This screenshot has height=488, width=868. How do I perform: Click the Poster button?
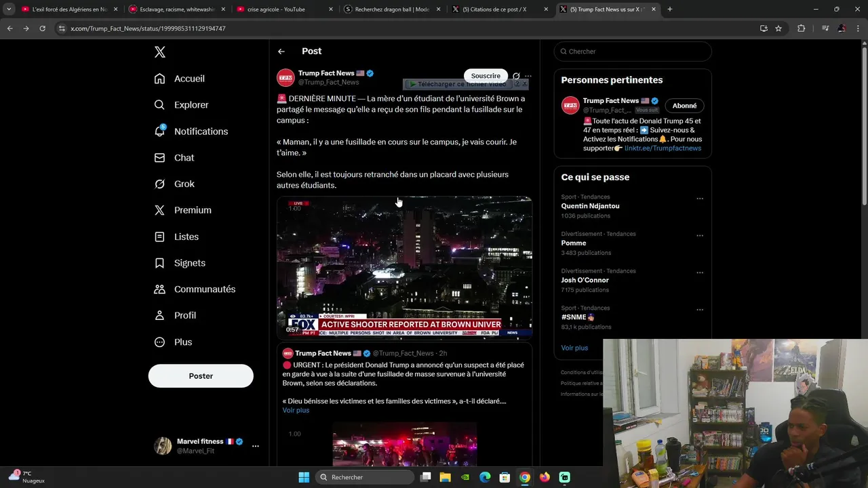coord(201,376)
